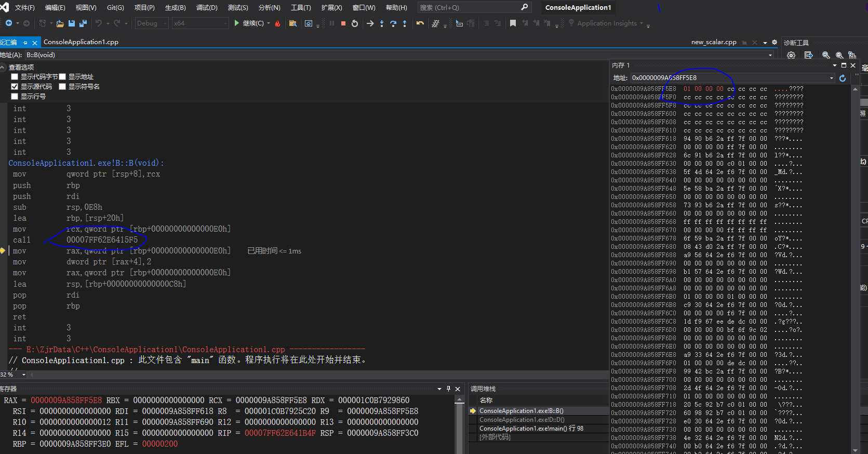Stop debugging with the red square
This screenshot has width=868, height=454.
[343, 23]
